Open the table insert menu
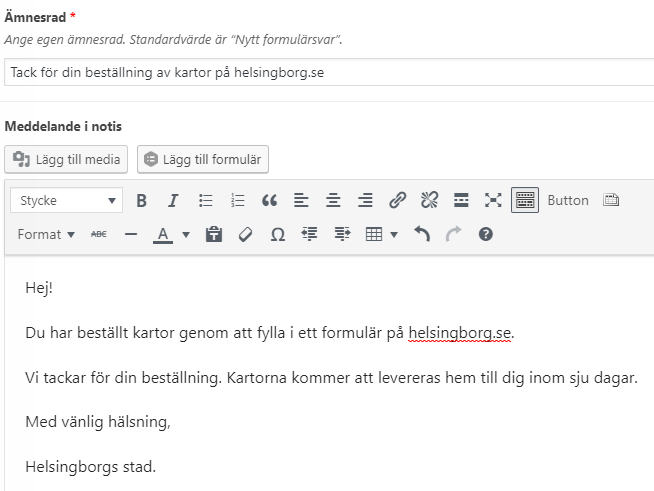 tap(381, 234)
